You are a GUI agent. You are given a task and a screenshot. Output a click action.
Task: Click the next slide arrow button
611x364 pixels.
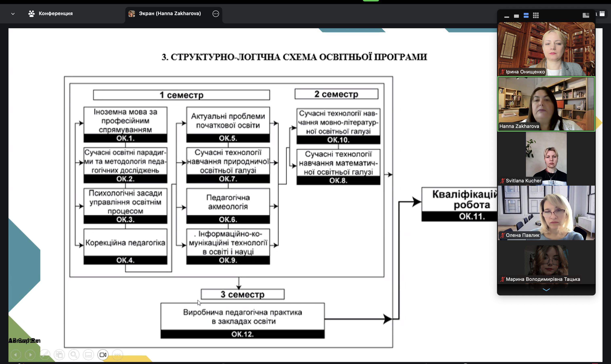click(x=30, y=355)
